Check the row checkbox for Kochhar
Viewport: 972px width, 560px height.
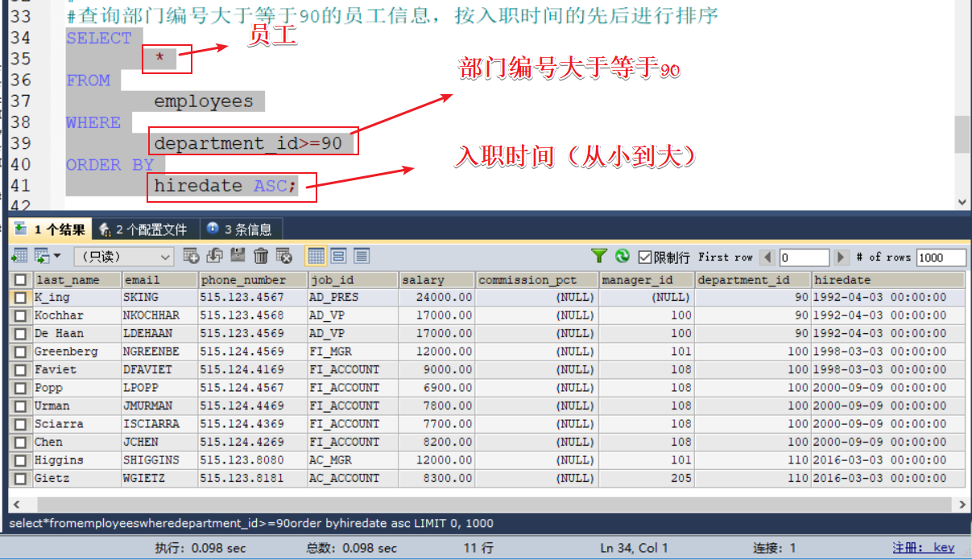coord(20,315)
